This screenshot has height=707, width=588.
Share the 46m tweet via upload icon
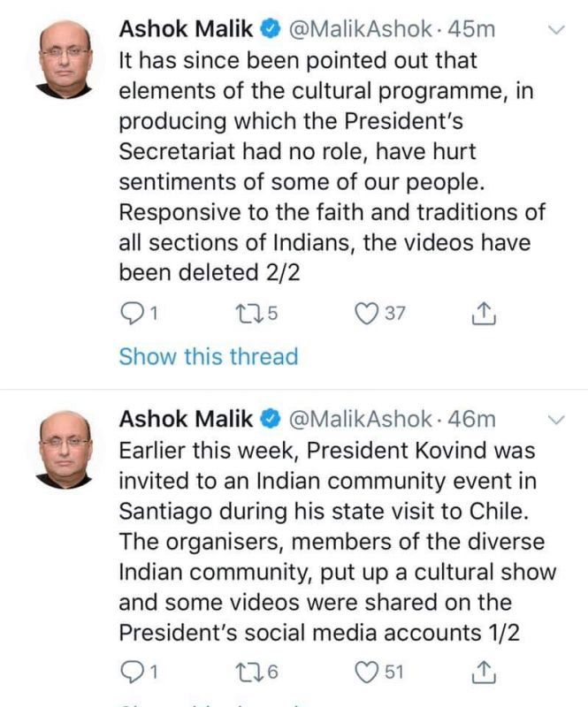pyautogui.click(x=484, y=672)
